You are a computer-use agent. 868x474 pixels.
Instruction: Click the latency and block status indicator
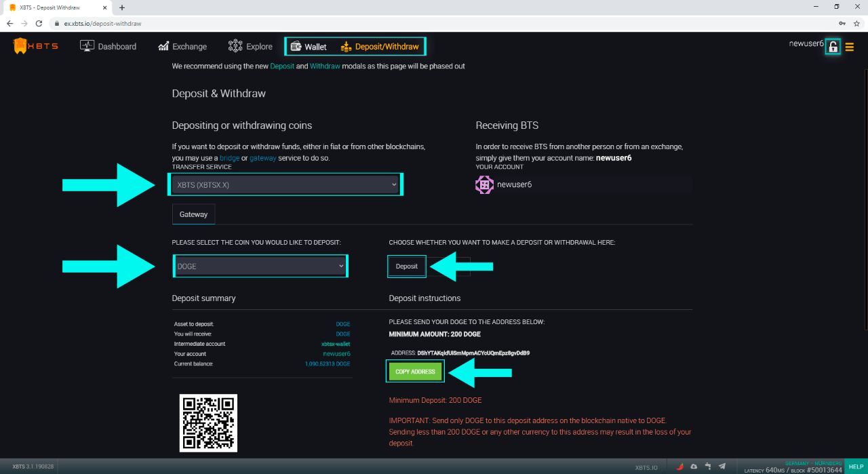pos(793,469)
